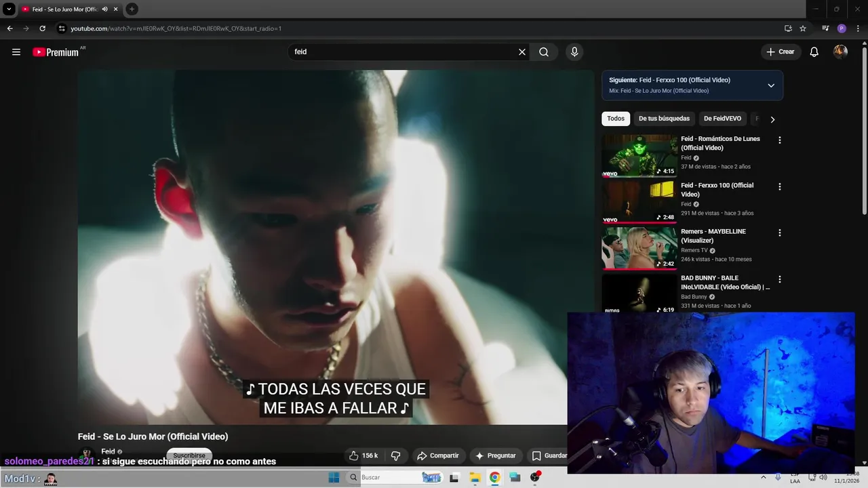This screenshot has height=488, width=868.
Task: Click the address bar URL
Action: click(176, 28)
